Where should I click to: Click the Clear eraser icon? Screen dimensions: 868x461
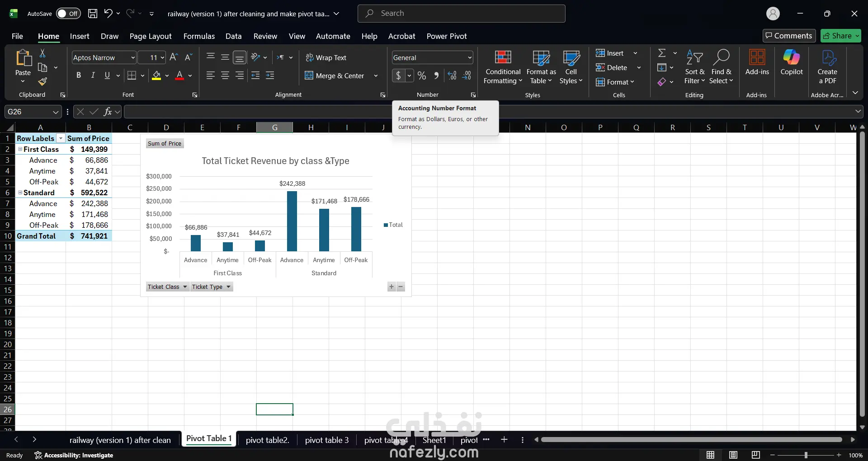[x=662, y=82]
